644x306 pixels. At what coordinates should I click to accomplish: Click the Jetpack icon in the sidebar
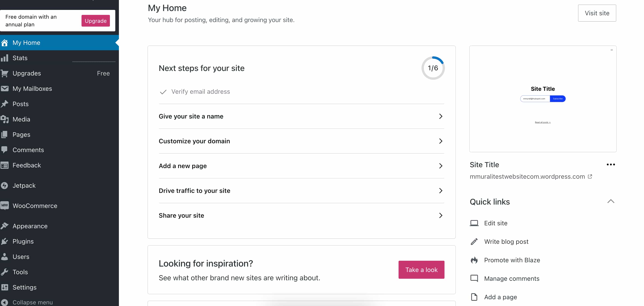pyautogui.click(x=5, y=185)
